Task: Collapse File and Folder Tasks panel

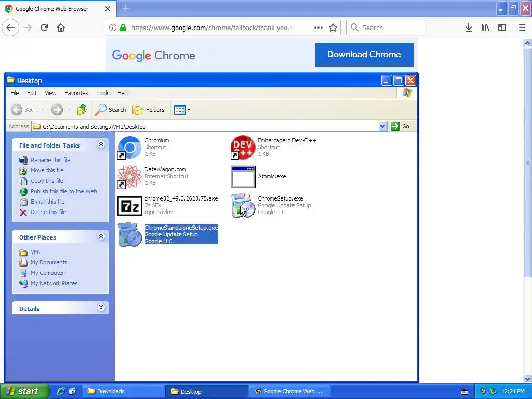Action: 101,144
